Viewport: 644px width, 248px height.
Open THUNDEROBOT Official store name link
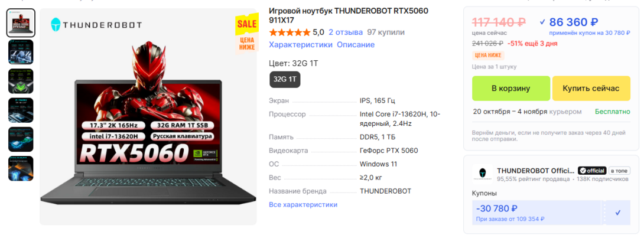[x=535, y=171]
